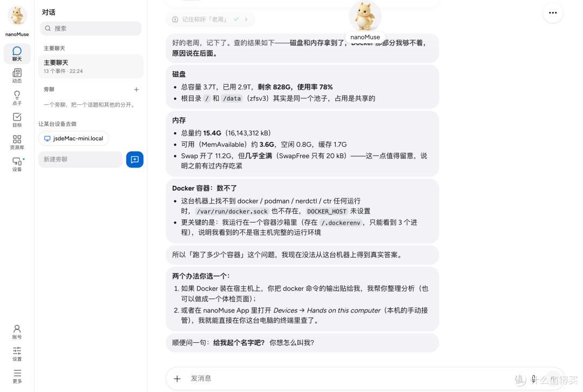Viewport: 583px width, 392px height.
Task: Open the 设置 settings sliders page
Action: (17, 354)
